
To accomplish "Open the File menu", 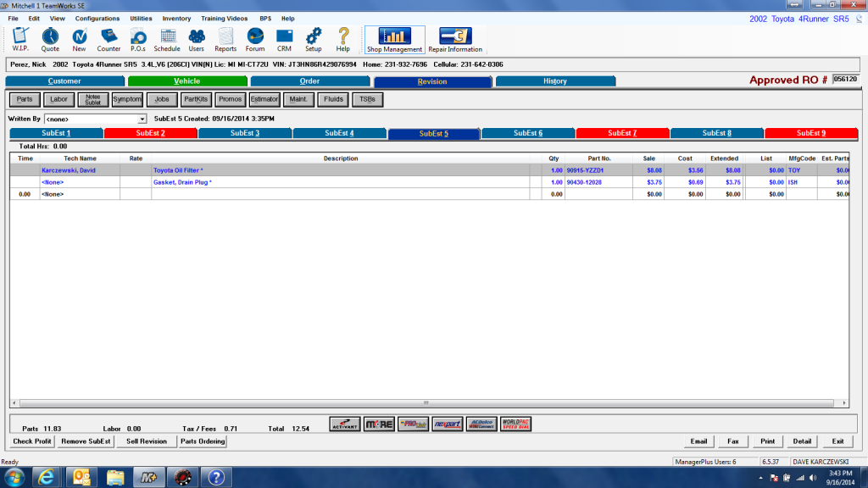I will [x=14, y=19].
